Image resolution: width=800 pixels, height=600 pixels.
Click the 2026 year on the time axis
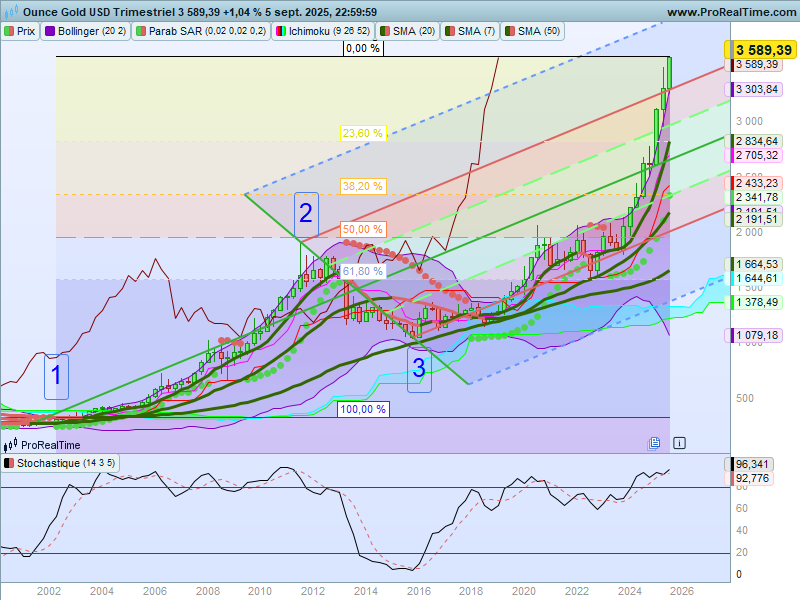pyautogui.click(x=682, y=591)
